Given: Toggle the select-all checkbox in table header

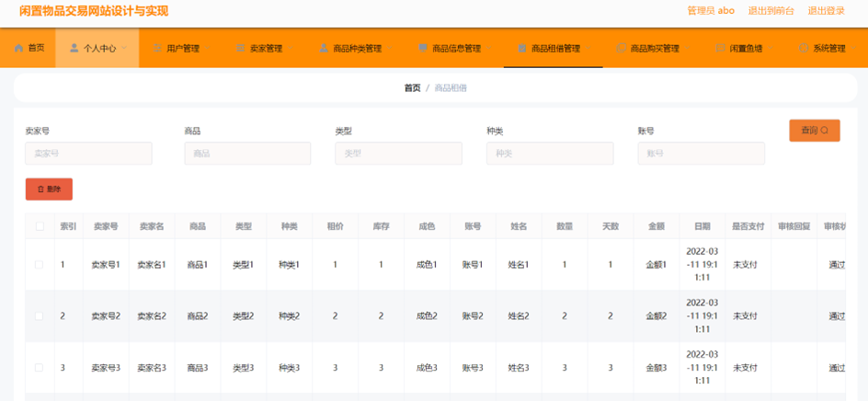Looking at the screenshot, I should (40, 226).
